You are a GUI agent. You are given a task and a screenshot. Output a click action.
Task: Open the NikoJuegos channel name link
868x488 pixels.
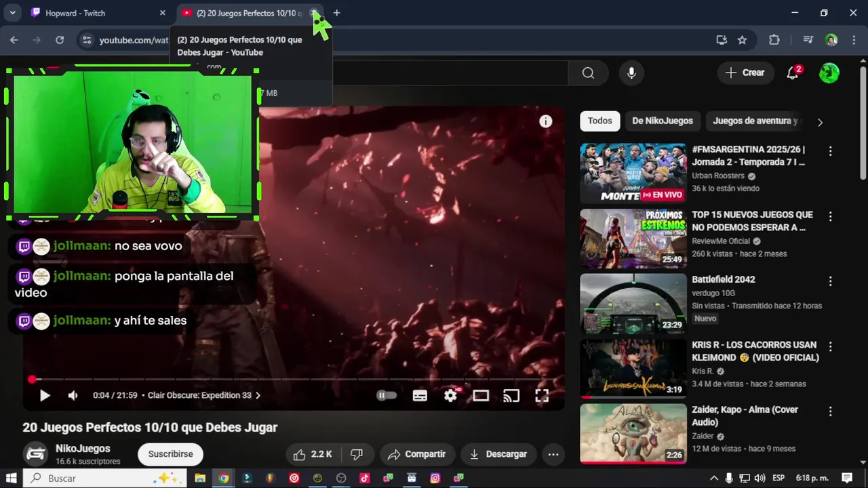[83, 449]
